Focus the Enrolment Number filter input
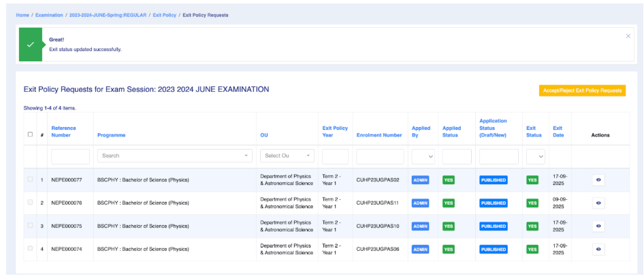The width and height of the screenshot is (644, 276). click(380, 156)
